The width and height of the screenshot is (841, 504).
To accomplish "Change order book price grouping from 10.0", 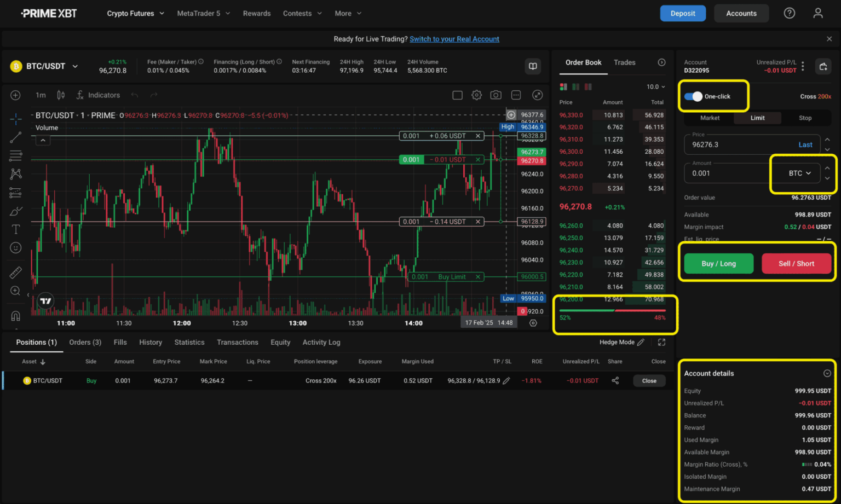I will [x=655, y=86].
